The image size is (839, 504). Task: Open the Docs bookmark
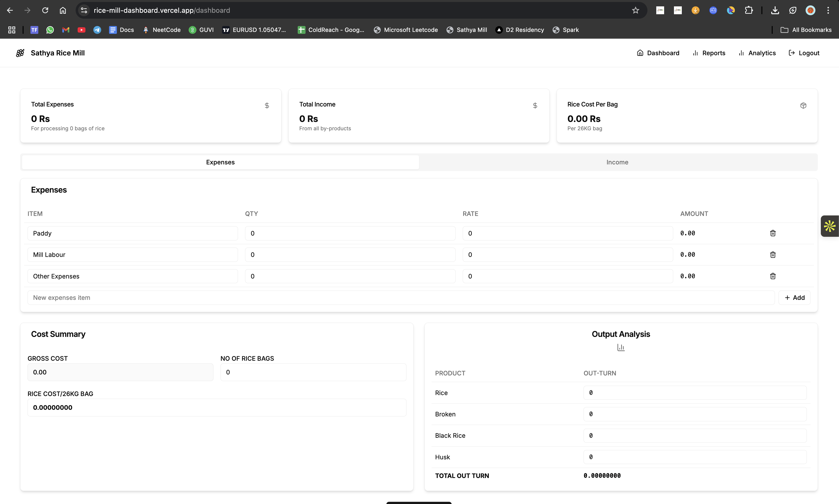121,30
